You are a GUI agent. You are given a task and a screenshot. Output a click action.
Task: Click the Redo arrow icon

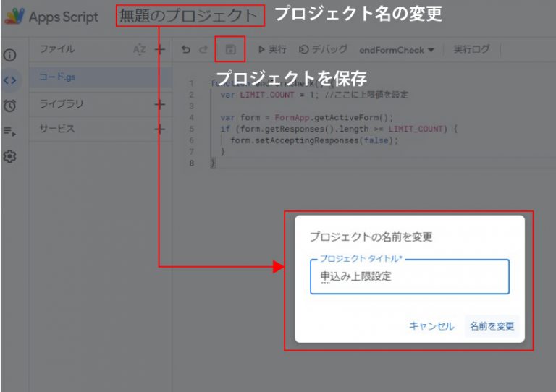coord(203,49)
